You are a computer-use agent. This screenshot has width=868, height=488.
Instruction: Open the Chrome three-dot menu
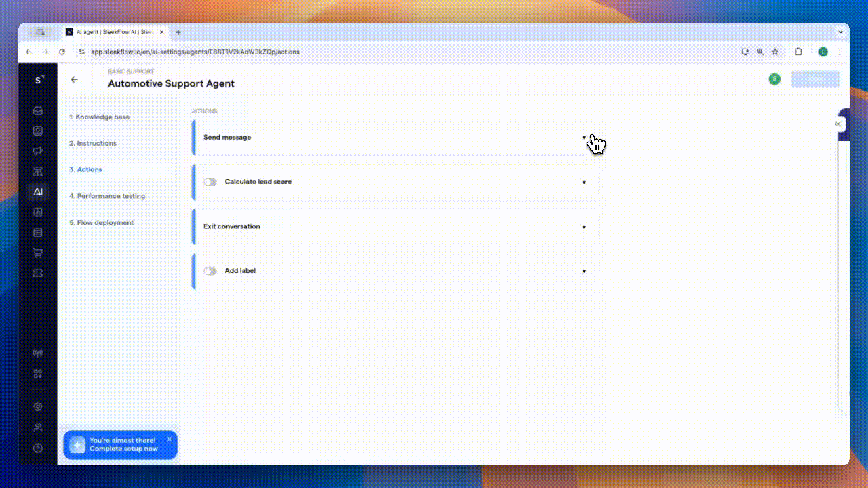(840, 52)
